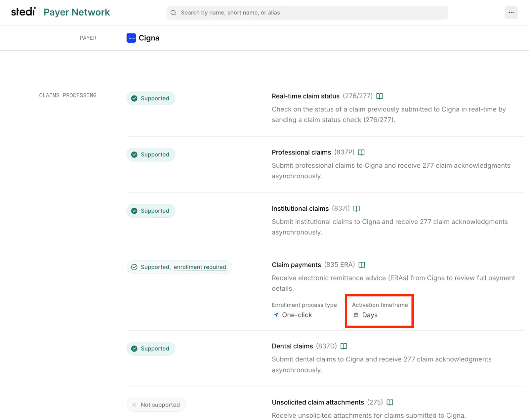Open docs icon beside Professional claims
This screenshot has height=420, width=529.
coord(361,152)
